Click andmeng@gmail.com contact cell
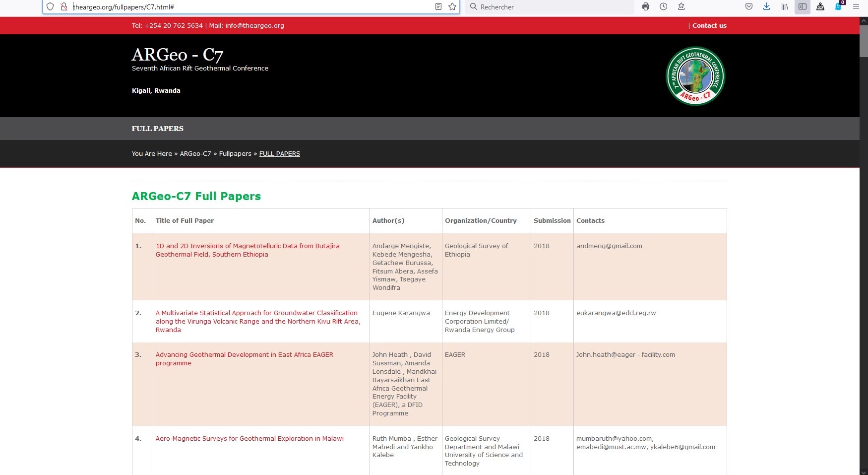 coord(609,246)
